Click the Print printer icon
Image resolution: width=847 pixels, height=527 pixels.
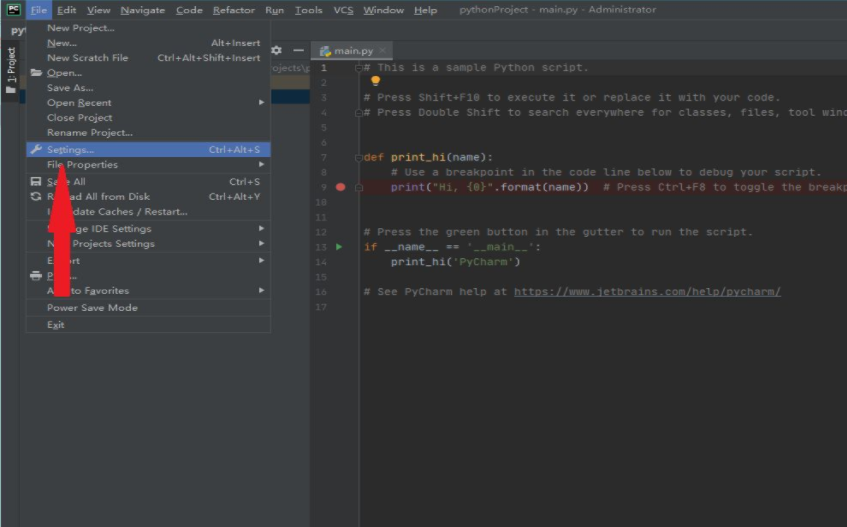click(x=36, y=275)
